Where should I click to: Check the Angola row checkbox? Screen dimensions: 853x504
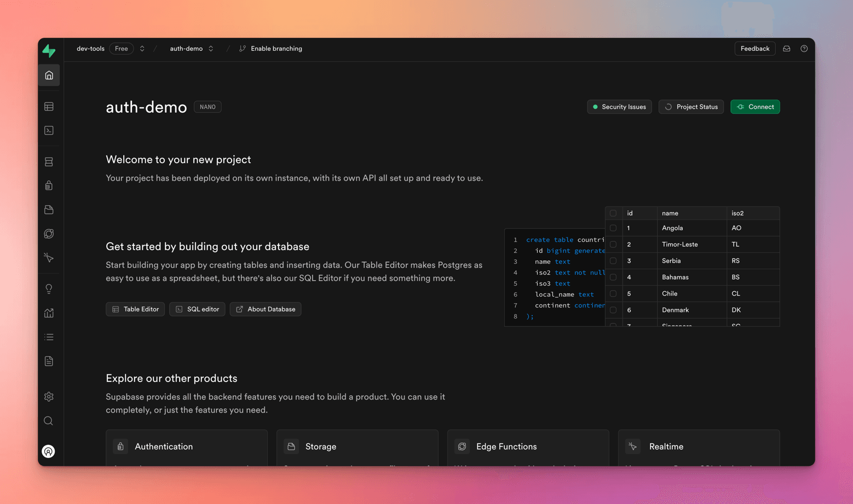[613, 228]
